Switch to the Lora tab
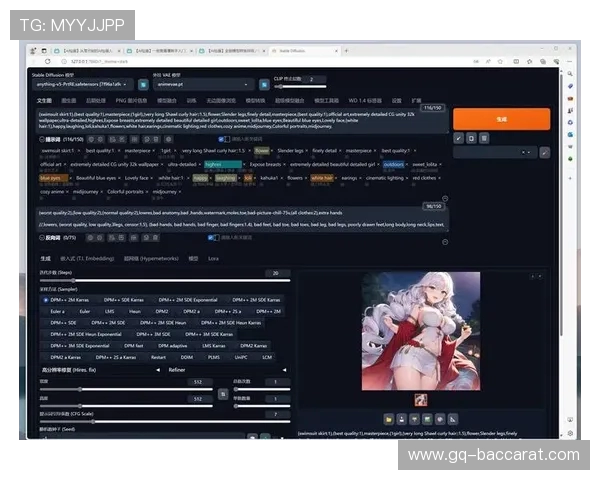The width and height of the screenshot is (600, 480). click(x=213, y=257)
